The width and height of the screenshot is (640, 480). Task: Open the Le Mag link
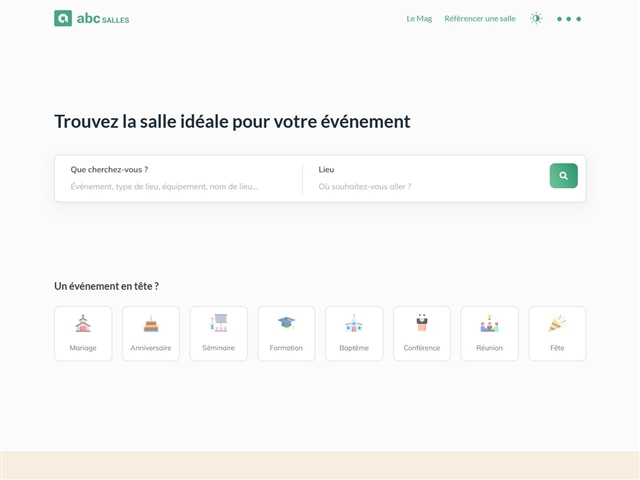tap(419, 18)
